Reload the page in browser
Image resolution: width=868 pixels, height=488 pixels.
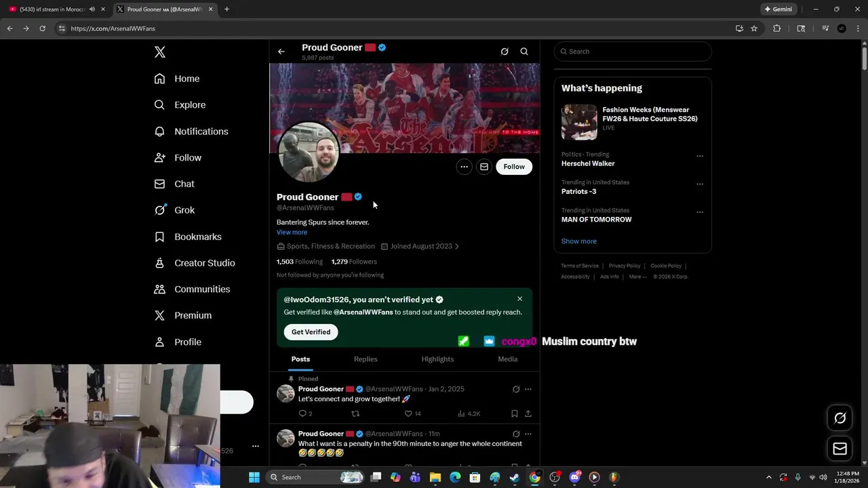tap(42, 28)
